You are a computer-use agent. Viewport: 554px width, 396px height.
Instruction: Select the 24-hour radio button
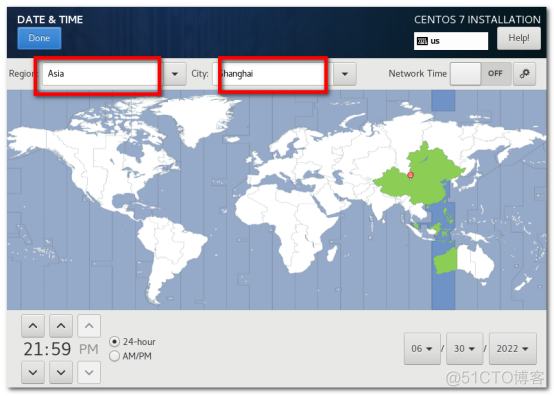pyautogui.click(x=114, y=342)
